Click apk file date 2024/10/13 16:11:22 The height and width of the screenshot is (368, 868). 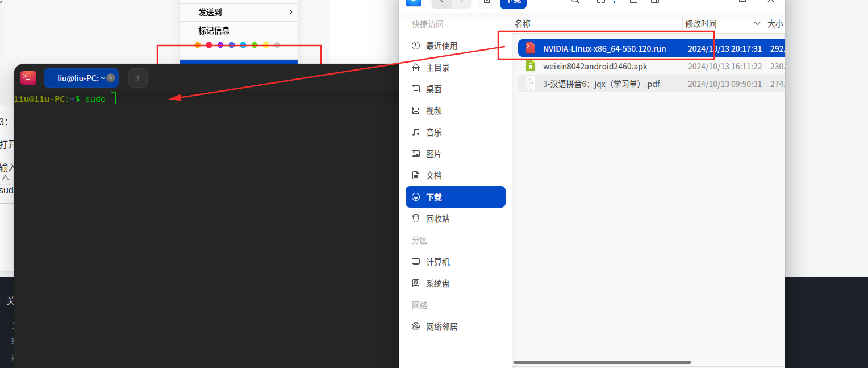point(725,67)
